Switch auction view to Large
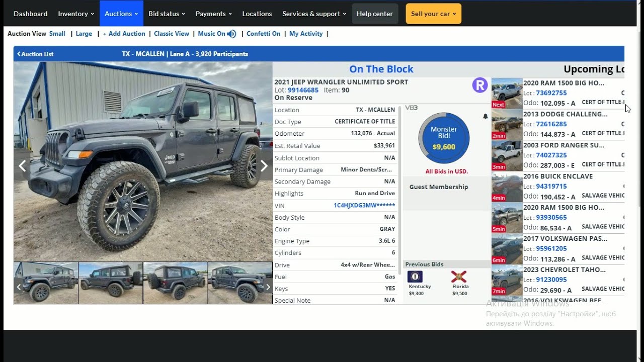Viewport: 644px width, 362px height. [x=84, y=34]
